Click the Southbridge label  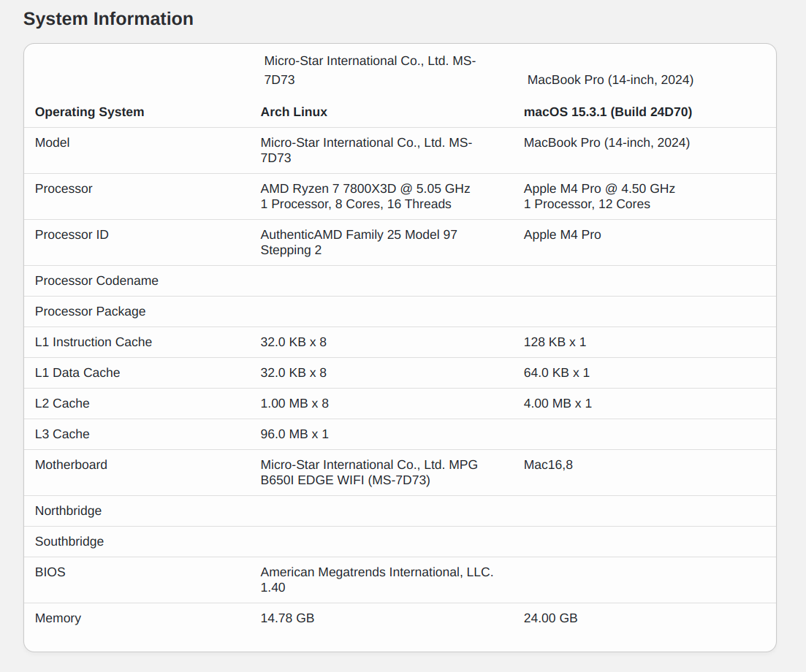tap(69, 541)
